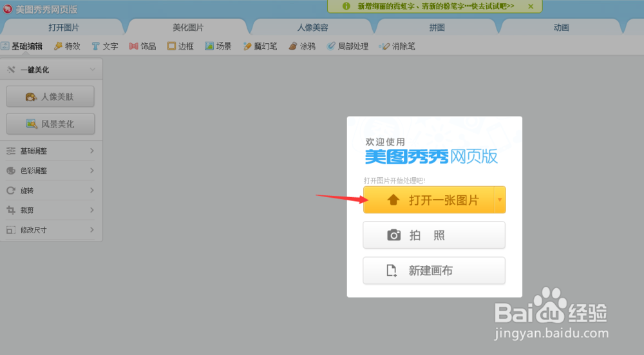
Task: Click the 风景美化 button
Action: [50, 124]
